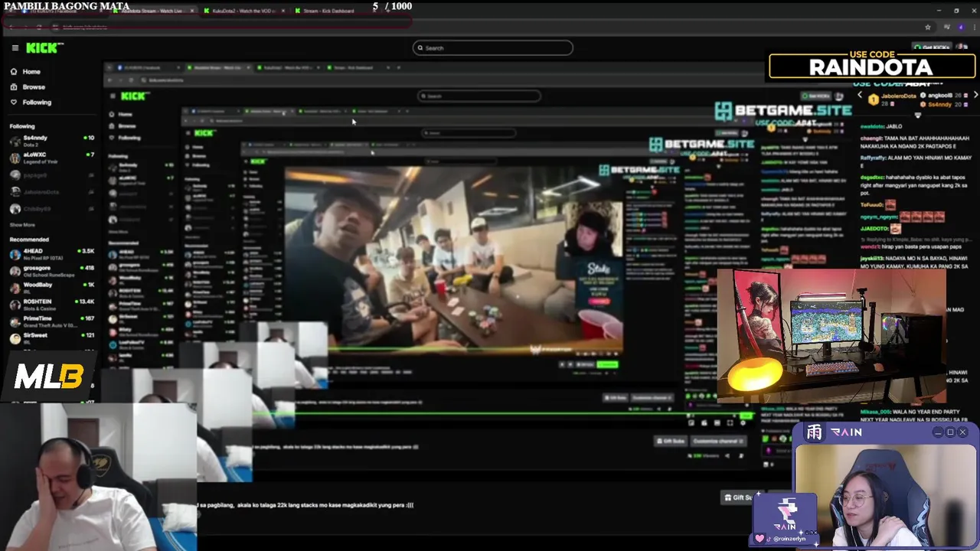Open the Ss4nndy followed channel
Image resolution: width=980 pixels, height=551 pixels.
click(51, 140)
